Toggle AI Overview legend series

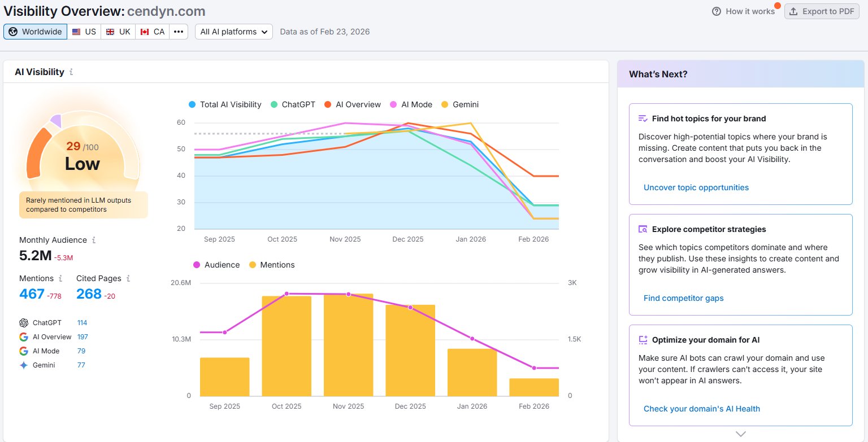coord(352,104)
